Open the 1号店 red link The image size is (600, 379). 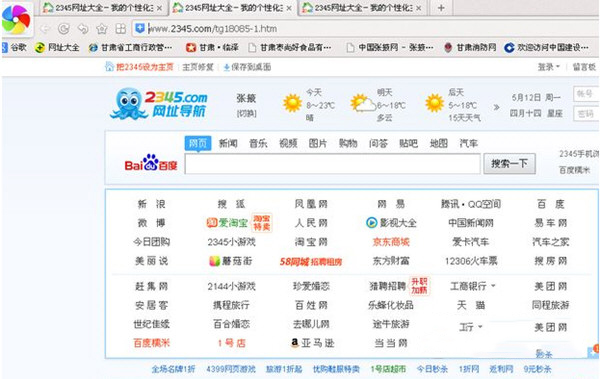pos(232,343)
